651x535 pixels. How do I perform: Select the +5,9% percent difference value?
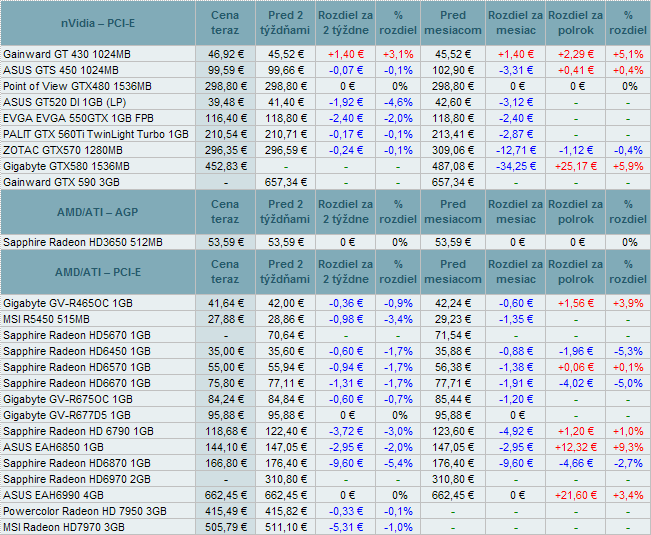[628, 166]
